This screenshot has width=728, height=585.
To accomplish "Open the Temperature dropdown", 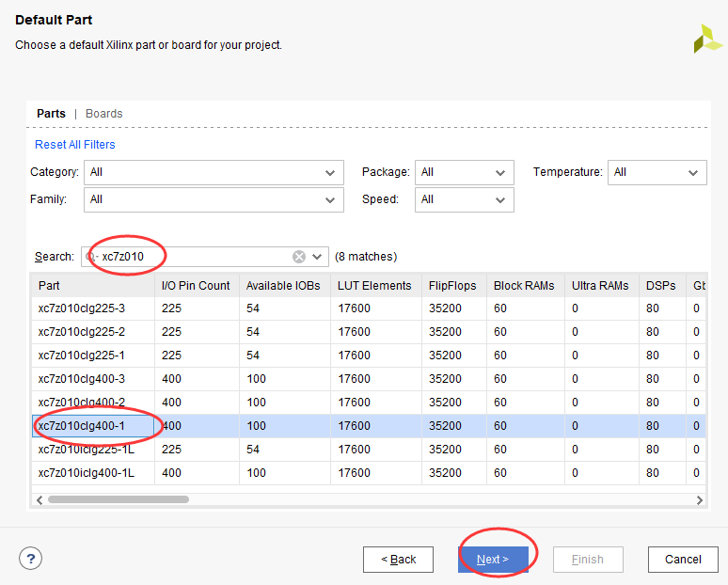I will [x=657, y=173].
